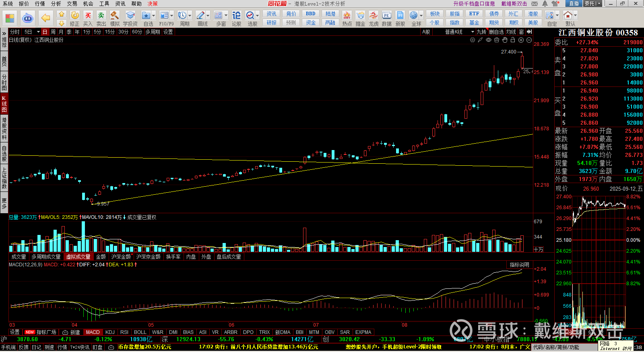Open the 工具 menu

pyautogui.click(x=104, y=4)
